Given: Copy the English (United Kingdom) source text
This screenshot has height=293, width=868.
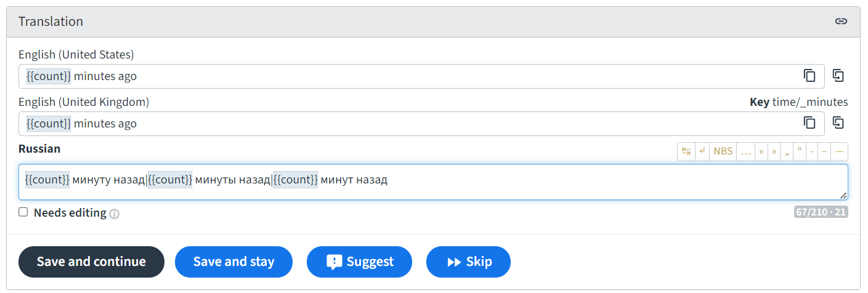Looking at the screenshot, I should pyautogui.click(x=809, y=122).
